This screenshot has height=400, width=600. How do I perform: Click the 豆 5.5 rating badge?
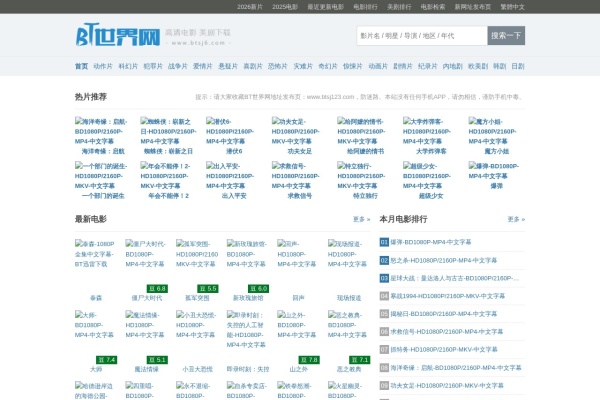click(x=208, y=289)
